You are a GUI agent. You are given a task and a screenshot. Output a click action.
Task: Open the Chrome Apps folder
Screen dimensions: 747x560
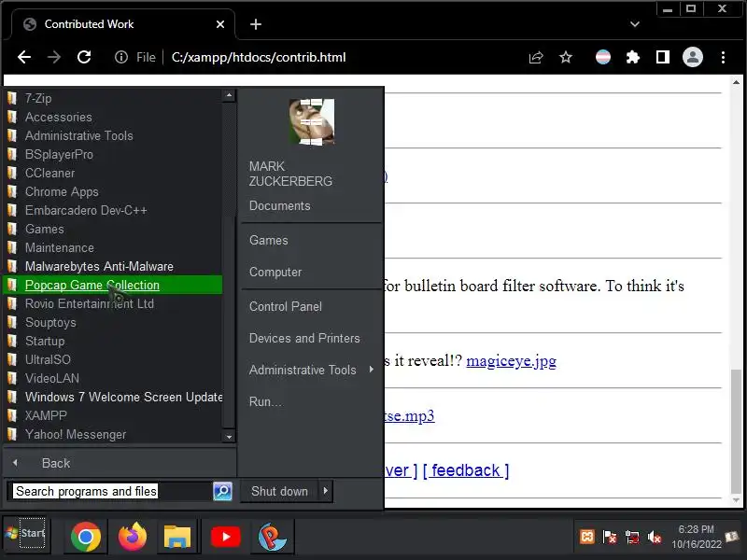tap(112, 192)
